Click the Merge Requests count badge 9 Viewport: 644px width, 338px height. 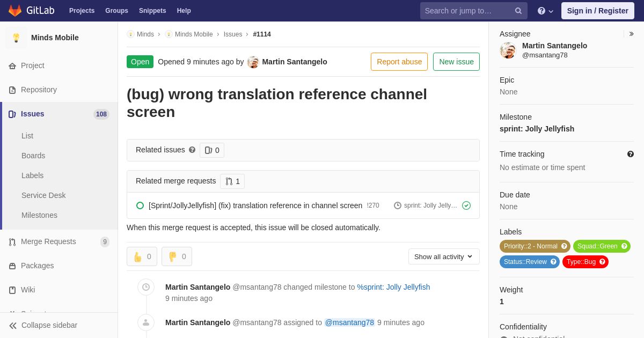click(105, 242)
